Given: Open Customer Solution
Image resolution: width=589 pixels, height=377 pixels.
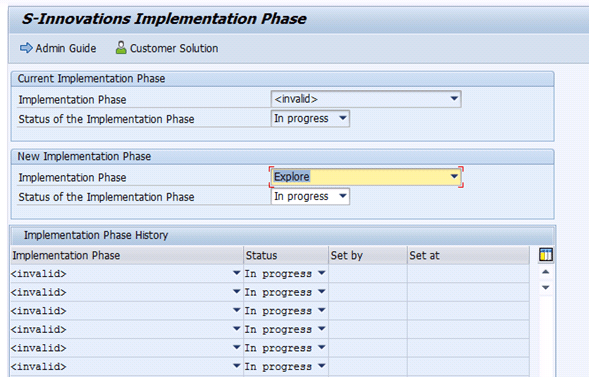Looking at the screenshot, I should pyautogui.click(x=167, y=48).
